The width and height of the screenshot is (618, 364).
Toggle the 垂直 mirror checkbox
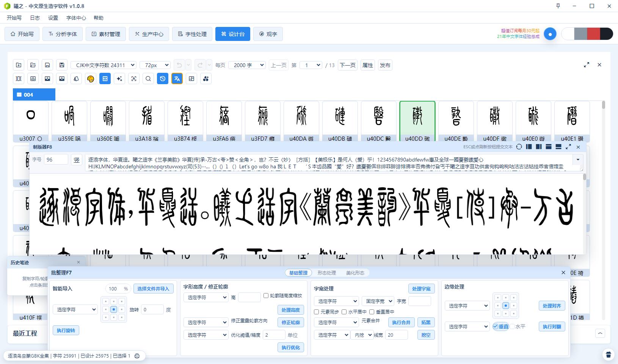[x=496, y=326]
